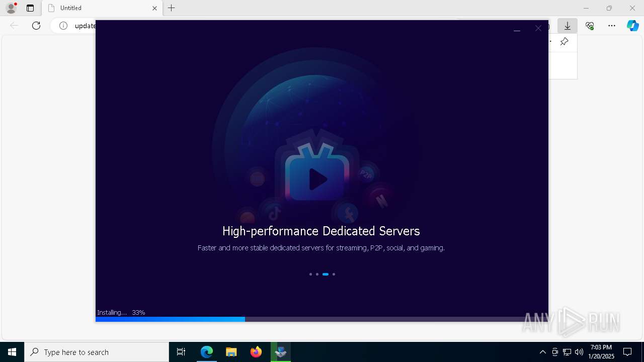
Task: Click the installation progress bar
Action: coord(322,319)
